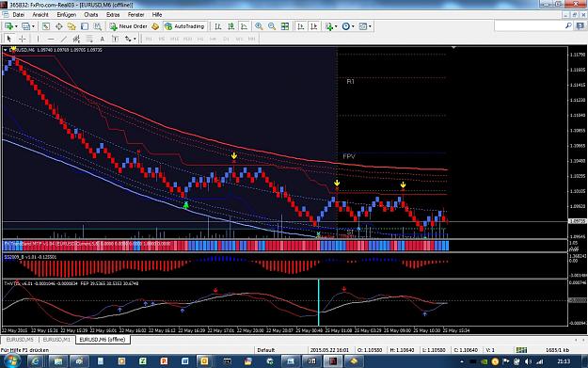Click the chart shift marker triangle

tap(453, 48)
